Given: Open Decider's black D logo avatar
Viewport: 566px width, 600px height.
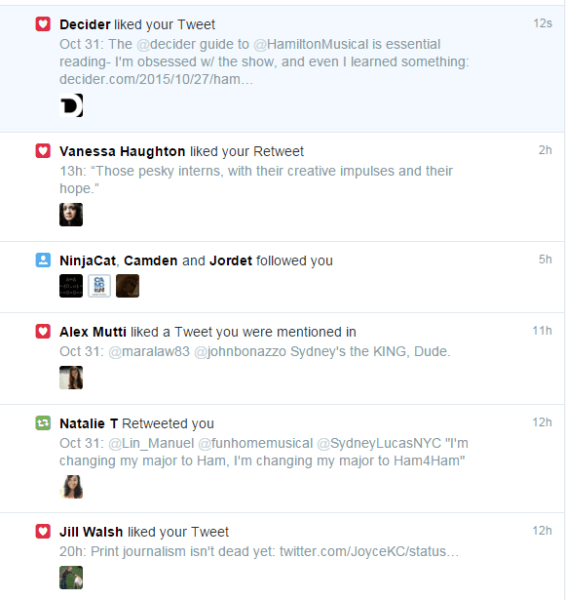Looking at the screenshot, I should point(71,105).
